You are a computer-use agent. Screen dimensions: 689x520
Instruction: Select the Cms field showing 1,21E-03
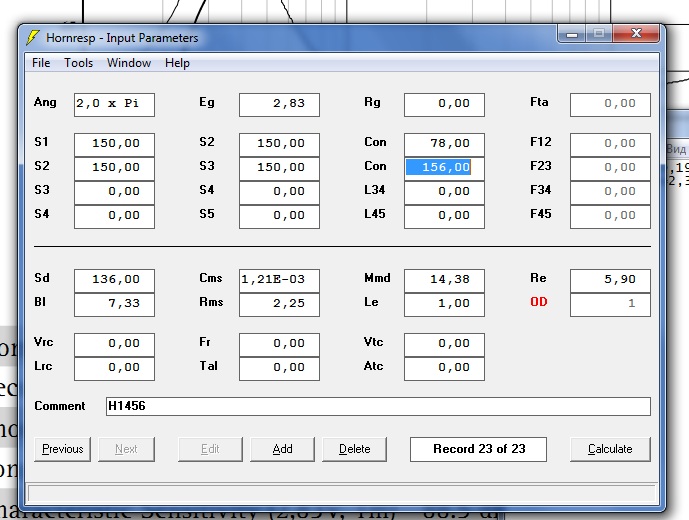(279, 280)
